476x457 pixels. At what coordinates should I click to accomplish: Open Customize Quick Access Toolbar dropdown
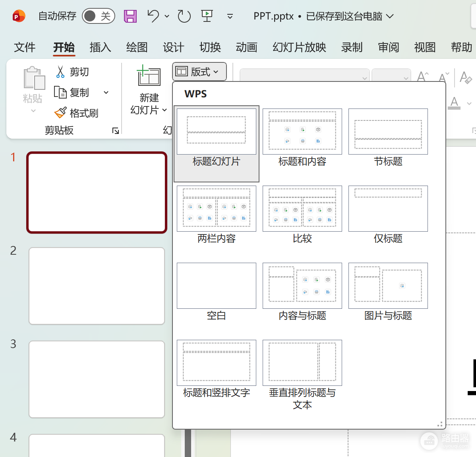(x=230, y=16)
